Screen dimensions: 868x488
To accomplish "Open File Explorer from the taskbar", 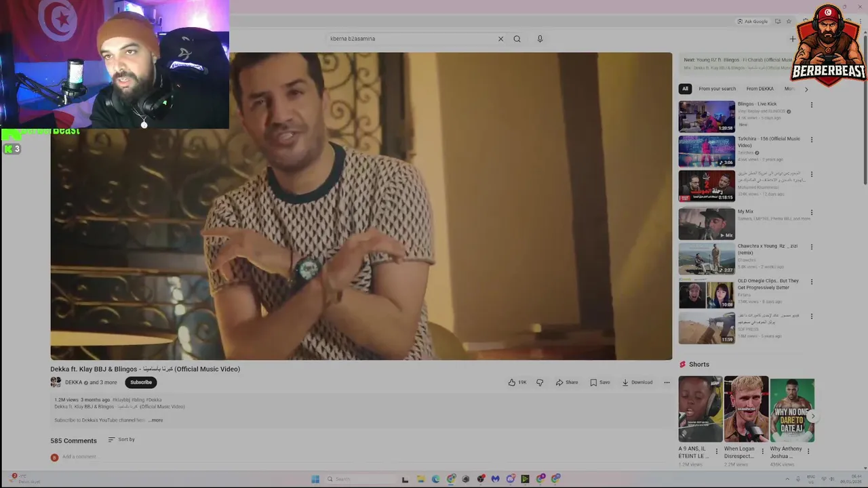I will tap(420, 479).
